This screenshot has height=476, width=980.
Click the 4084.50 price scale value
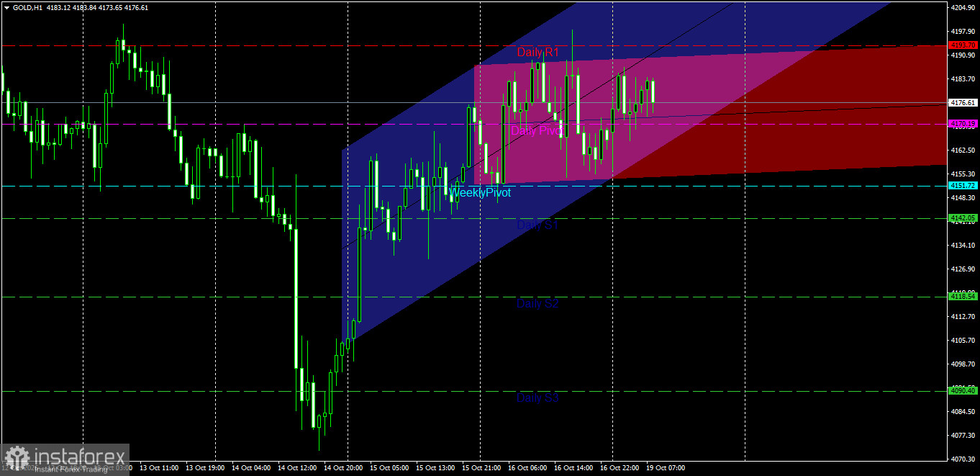click(x=963, y=412)
